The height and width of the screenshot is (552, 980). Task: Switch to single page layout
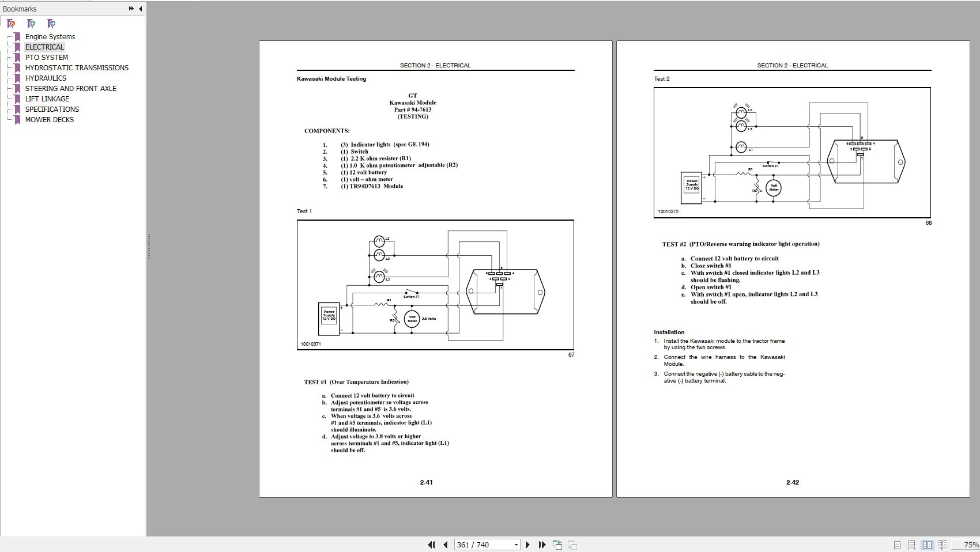click(897, 545)
